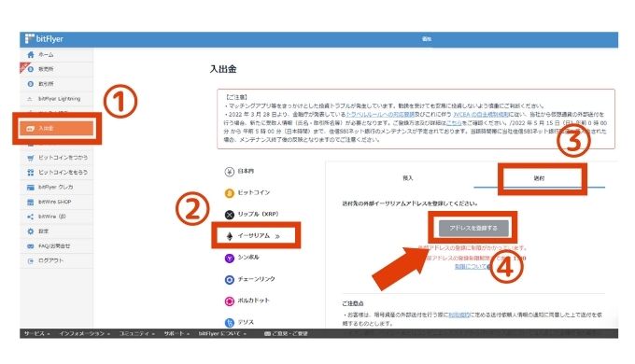Select ポルカドット coin icon
Screen dimensions: 635x364
[x=229, y=301]
